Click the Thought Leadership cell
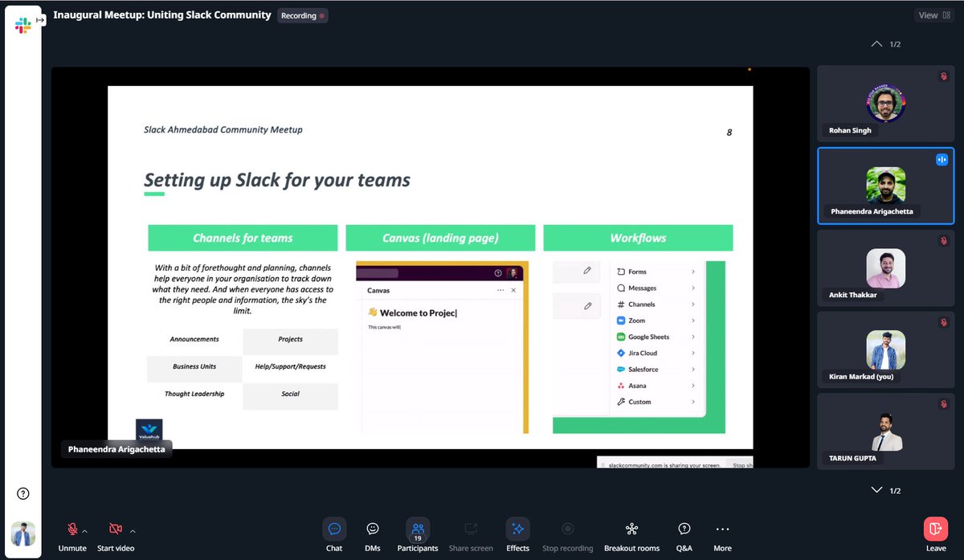Image resolution: width=964 pixels, height=560 pixels. [194, 394]
